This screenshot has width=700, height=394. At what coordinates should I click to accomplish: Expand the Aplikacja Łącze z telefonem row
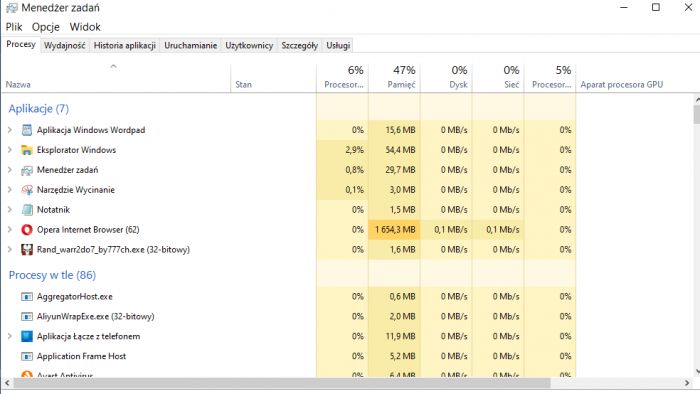[10, 336]
